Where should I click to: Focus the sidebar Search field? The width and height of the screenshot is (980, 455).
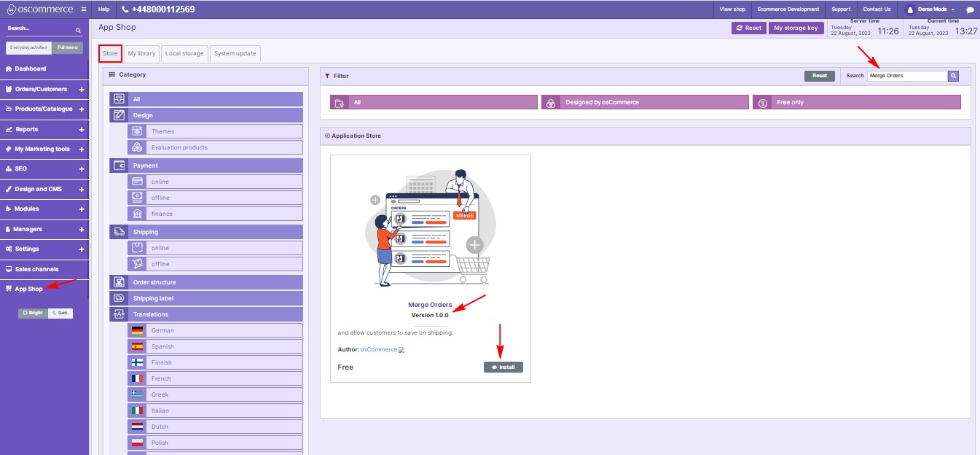pos(40,30)
